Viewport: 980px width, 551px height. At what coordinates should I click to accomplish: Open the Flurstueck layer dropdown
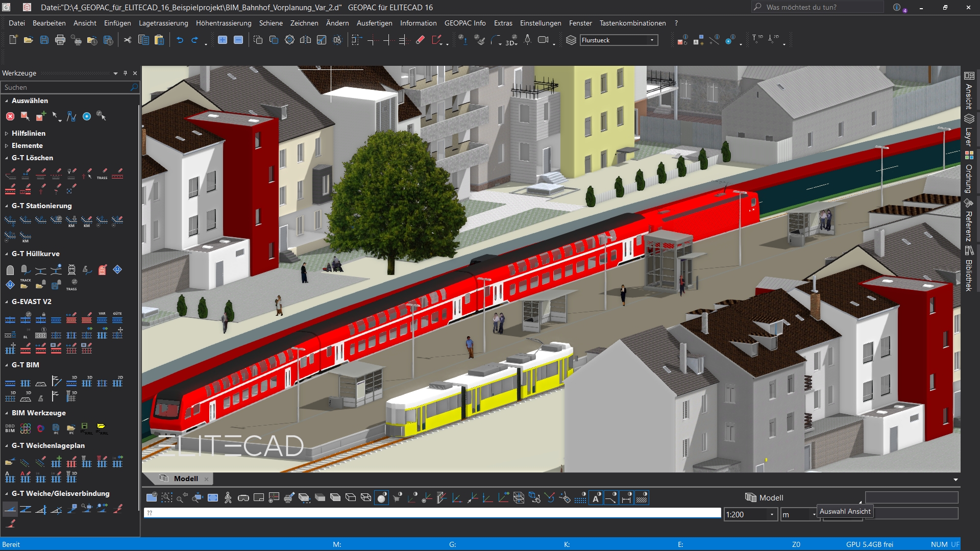pyautogui.click(x=652, y=40)
